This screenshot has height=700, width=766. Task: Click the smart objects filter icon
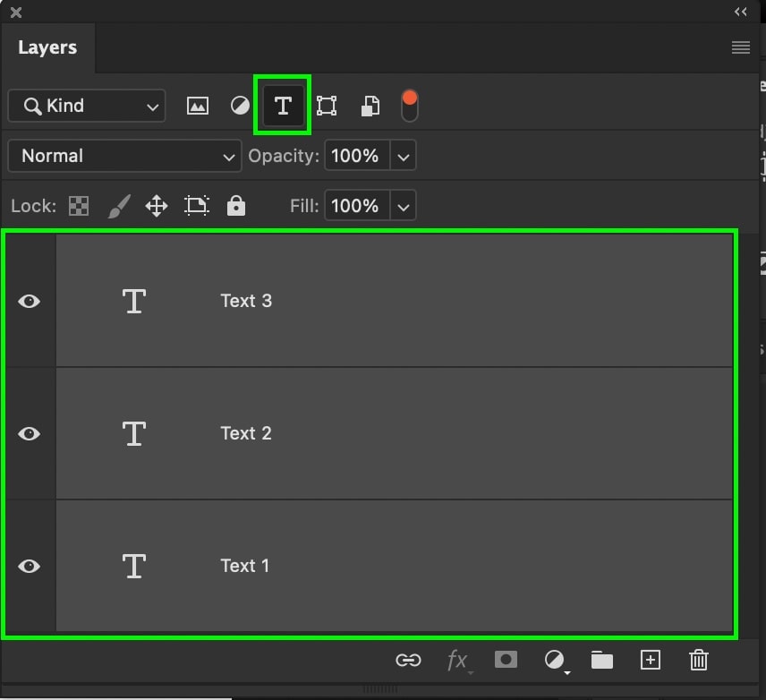coord(369,105)
